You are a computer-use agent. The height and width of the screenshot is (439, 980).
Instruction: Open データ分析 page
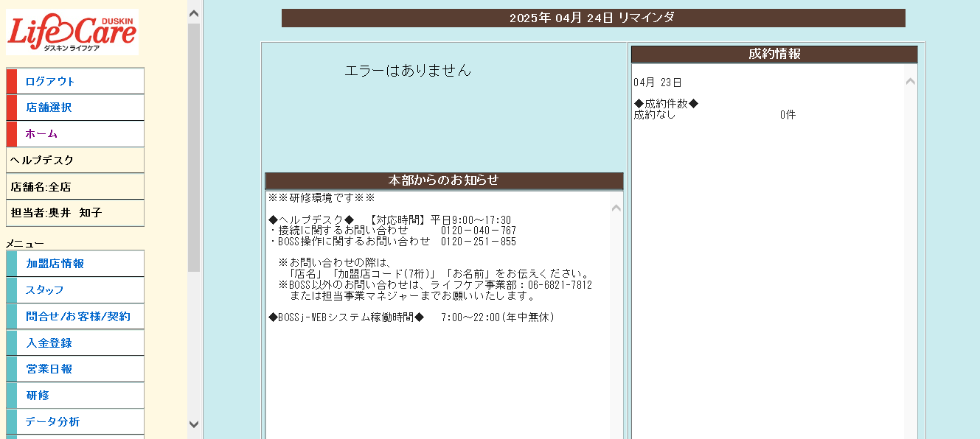pos(75,422)
